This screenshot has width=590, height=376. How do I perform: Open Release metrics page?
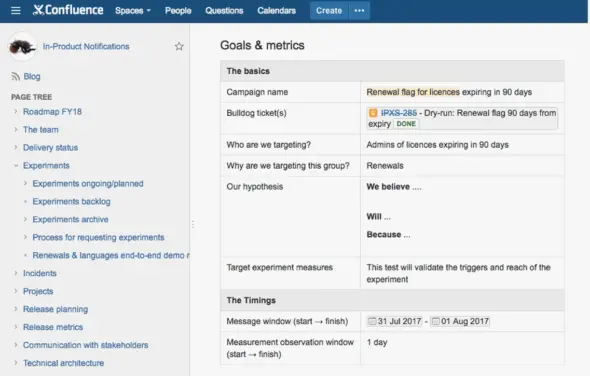pyautogui.click(x=53, y=327)
